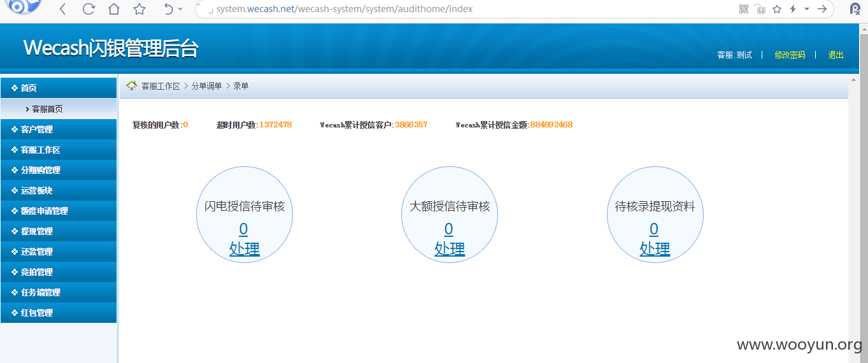The width and height of the screenshot is (868, 363).
Task: Select 客服首页 submenu item
Action: [x=59, y=109]
